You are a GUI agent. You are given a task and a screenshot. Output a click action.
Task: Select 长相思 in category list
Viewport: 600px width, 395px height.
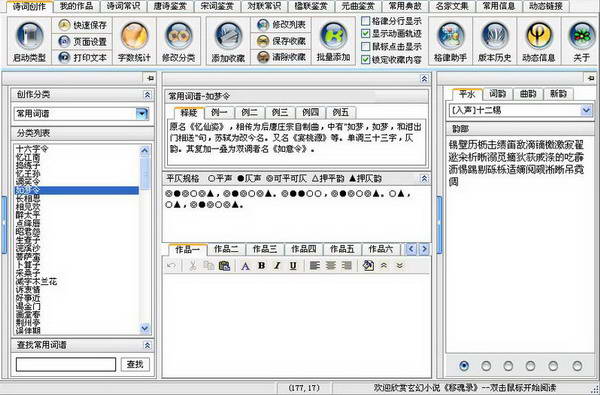coord(77,198)
